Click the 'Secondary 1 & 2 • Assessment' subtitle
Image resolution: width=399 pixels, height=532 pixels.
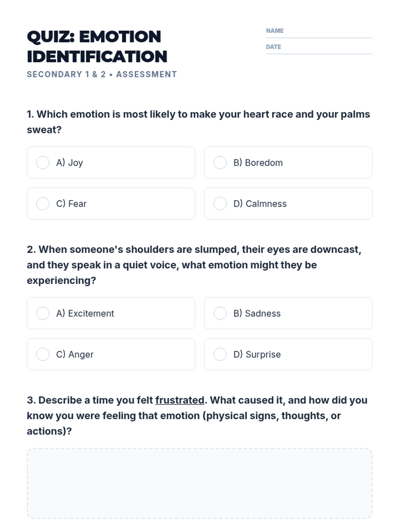coord(102,74)
